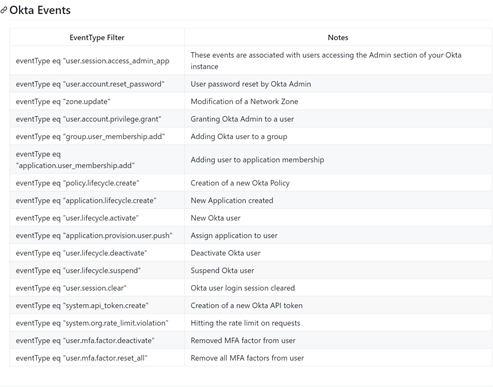
Task: Click the user.account.reset_password filter text
Action: (90, 84)
